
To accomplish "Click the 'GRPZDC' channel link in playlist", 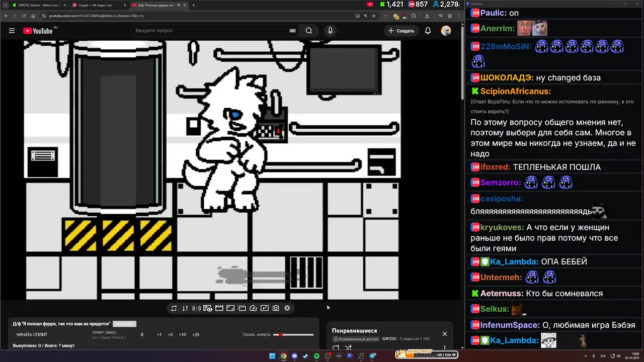I will pos(389,339).
